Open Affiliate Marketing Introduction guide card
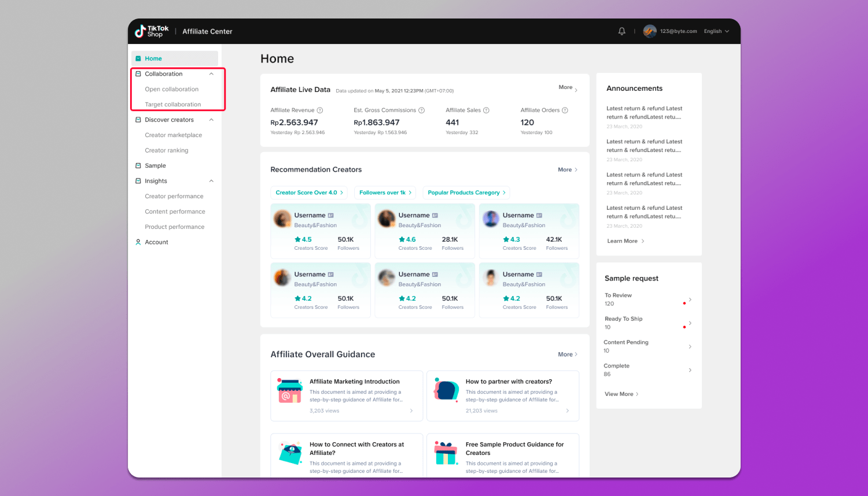The height and width of the screenshot is (496, 868). click(346, 395)
